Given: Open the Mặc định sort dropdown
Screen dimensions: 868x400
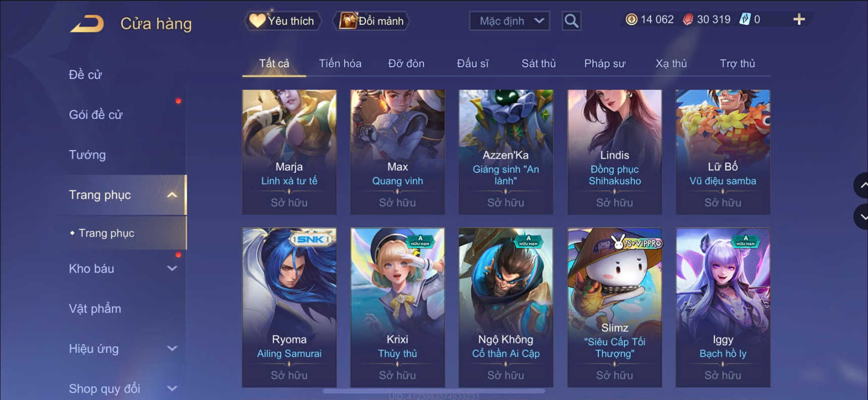Looking at the screenshot, I should (510, 21).
